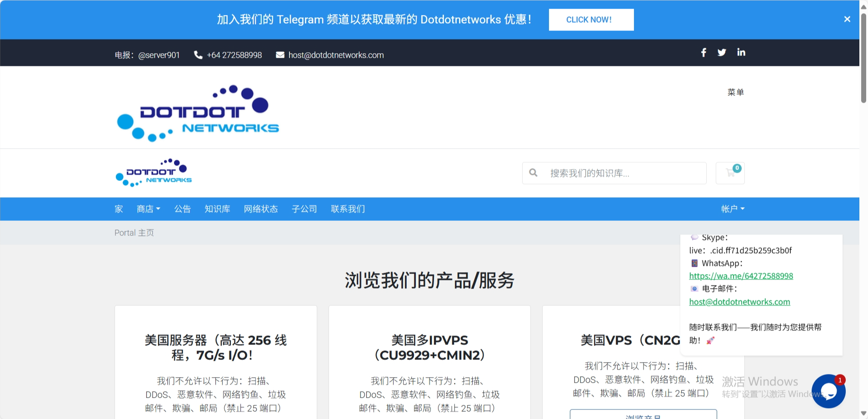868x419 pixels.
Task: Click the host@dotdotnetworks.com link in chat popup
Action: [739, 302]
